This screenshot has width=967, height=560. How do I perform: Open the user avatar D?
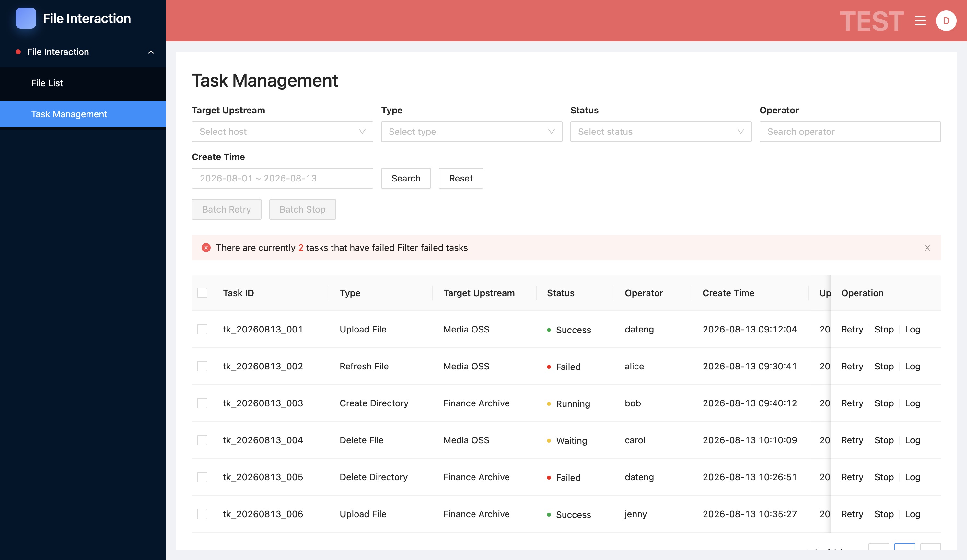point(946,21)
